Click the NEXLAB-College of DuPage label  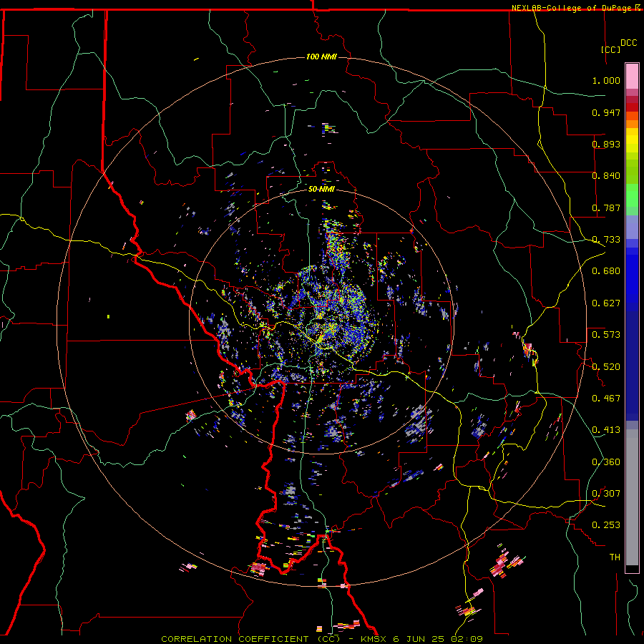pyautogui.click(x=572, y=8)
